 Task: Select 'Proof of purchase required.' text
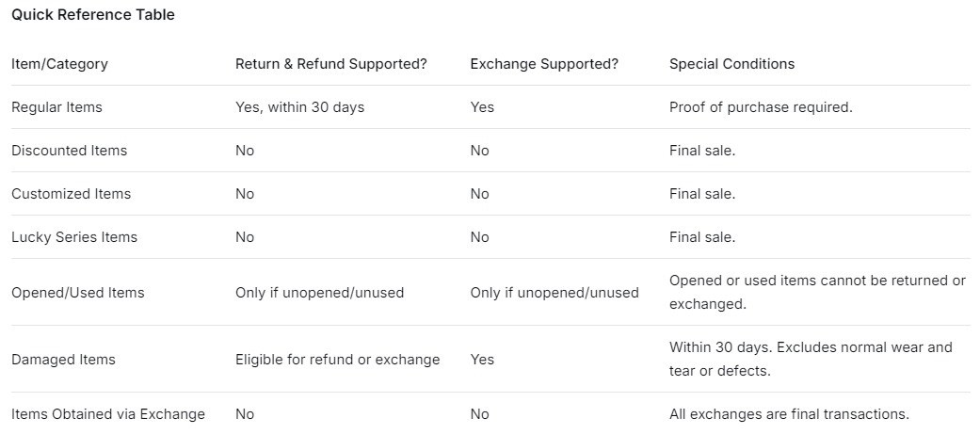coord(761,107)
